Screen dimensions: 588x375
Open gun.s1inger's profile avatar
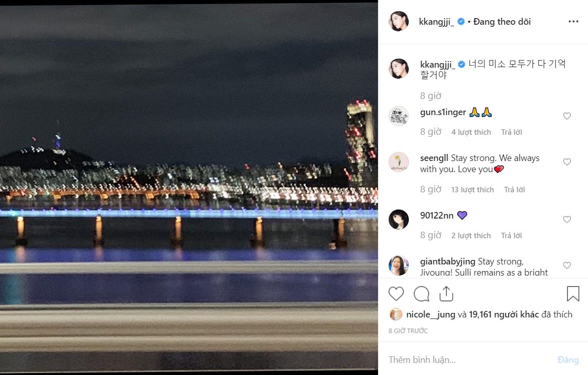click(x=398, y=116)
